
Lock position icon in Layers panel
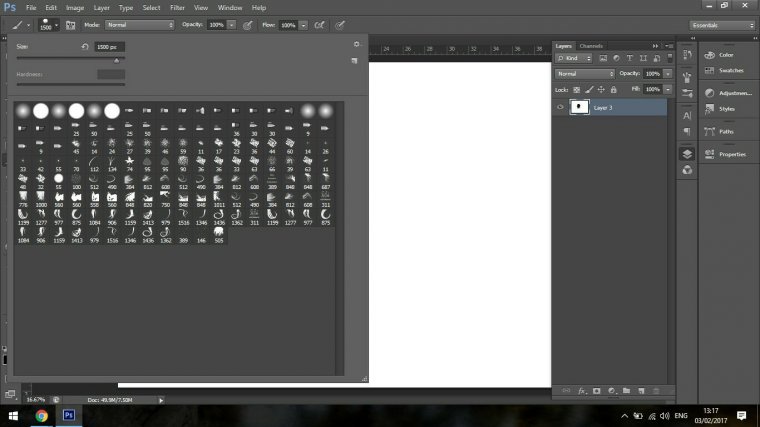tap(601, 90)
